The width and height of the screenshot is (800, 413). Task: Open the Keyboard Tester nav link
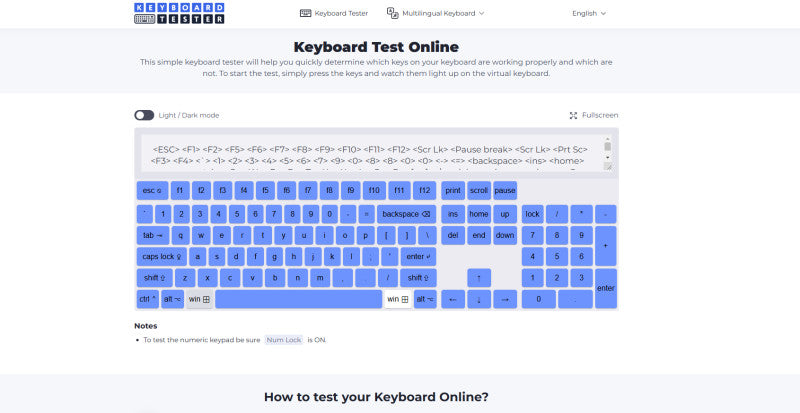[x=334, y=13]
